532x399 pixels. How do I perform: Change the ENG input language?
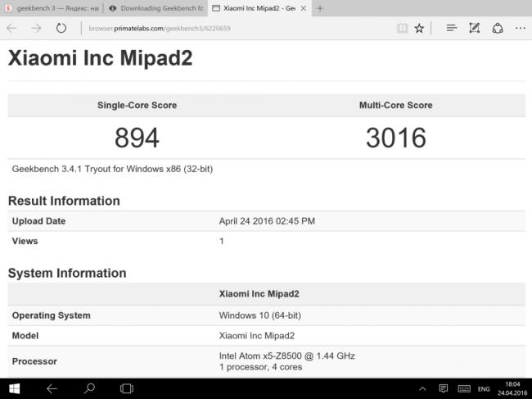click(x=484, y=389)
